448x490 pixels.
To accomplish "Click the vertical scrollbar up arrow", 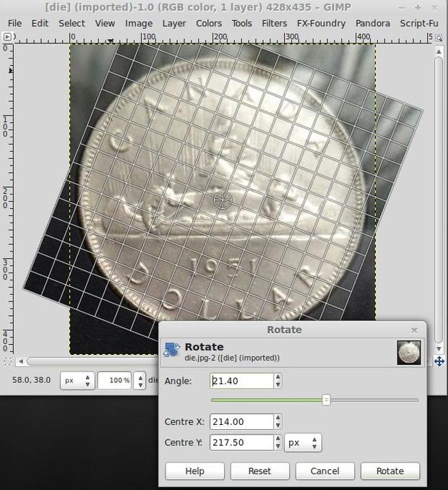I will [x=439, y=51].
